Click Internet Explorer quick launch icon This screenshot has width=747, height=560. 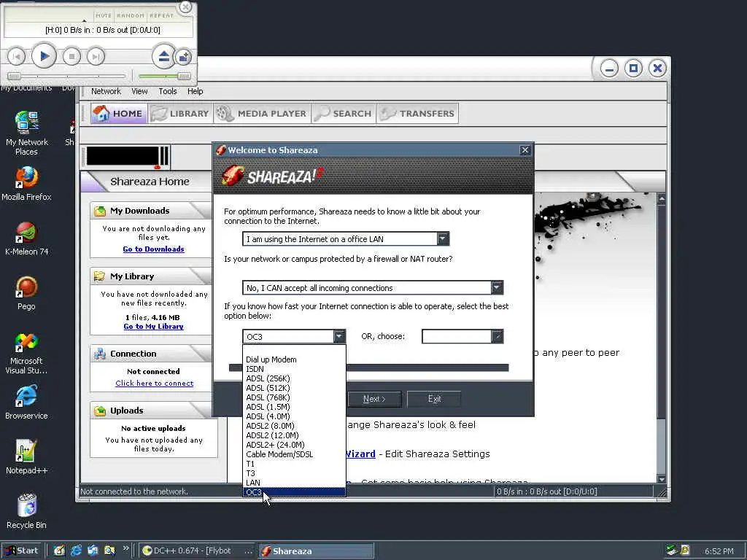76,551
